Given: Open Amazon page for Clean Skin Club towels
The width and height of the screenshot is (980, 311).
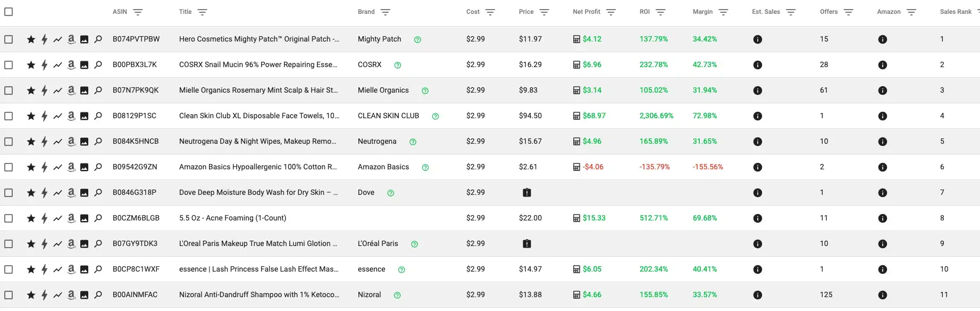Looking at the screenshot, I should pos(71,116).
